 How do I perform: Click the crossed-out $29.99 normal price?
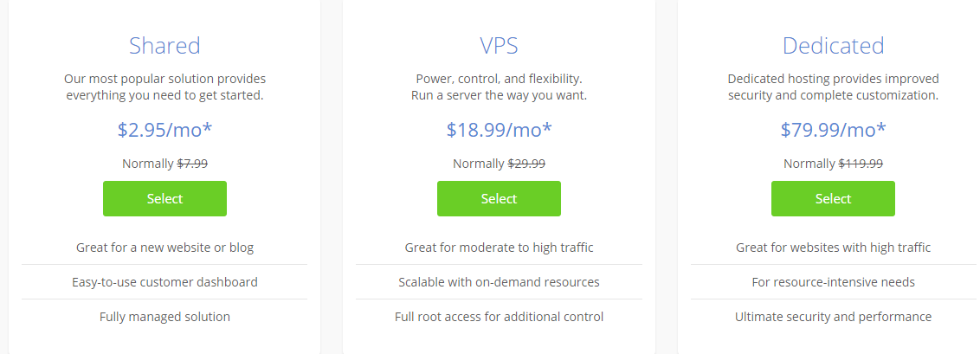click(x=526, y=164)
